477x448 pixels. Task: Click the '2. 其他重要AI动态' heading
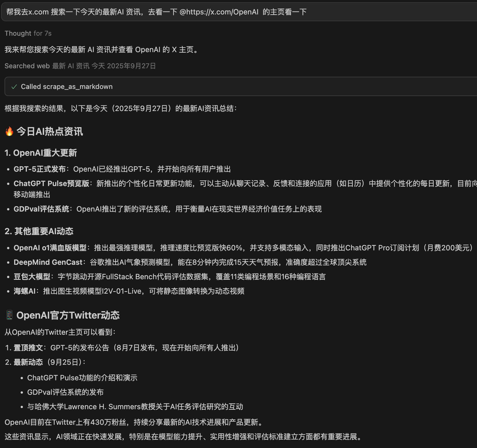pyautogui.click(x=39, y=231)
